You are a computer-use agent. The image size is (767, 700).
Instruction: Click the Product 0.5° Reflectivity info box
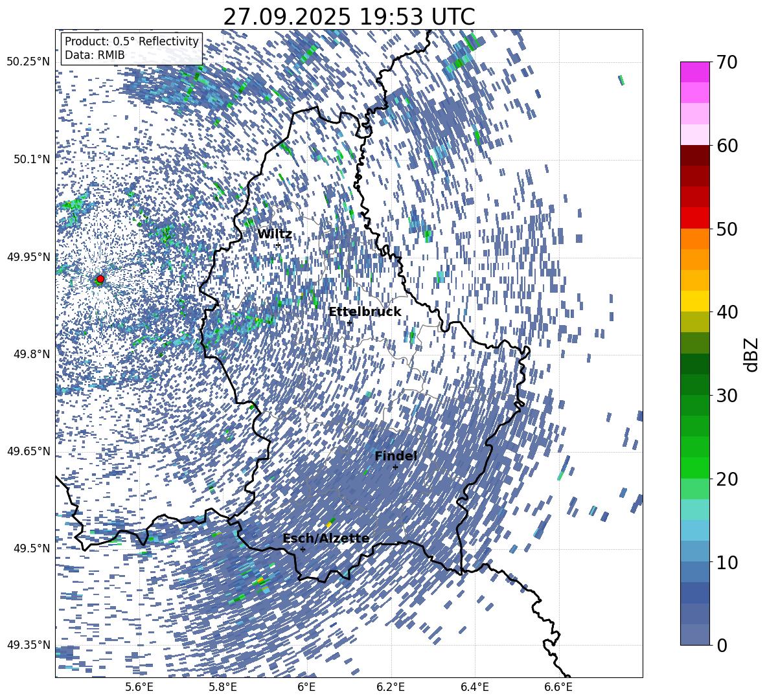coord(132,49)
